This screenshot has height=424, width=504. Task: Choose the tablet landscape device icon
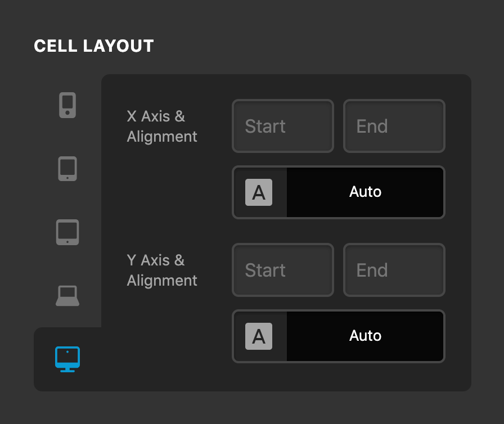67,232
